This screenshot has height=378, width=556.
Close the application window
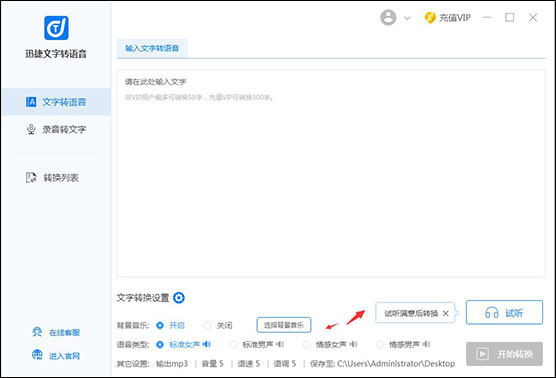pyautogui.click(x=533, y=17)
